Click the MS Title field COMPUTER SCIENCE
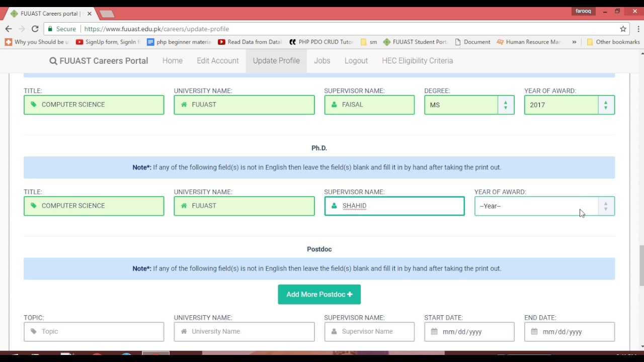The height and width of the screenshot is (362, 644). pos(94,105)
